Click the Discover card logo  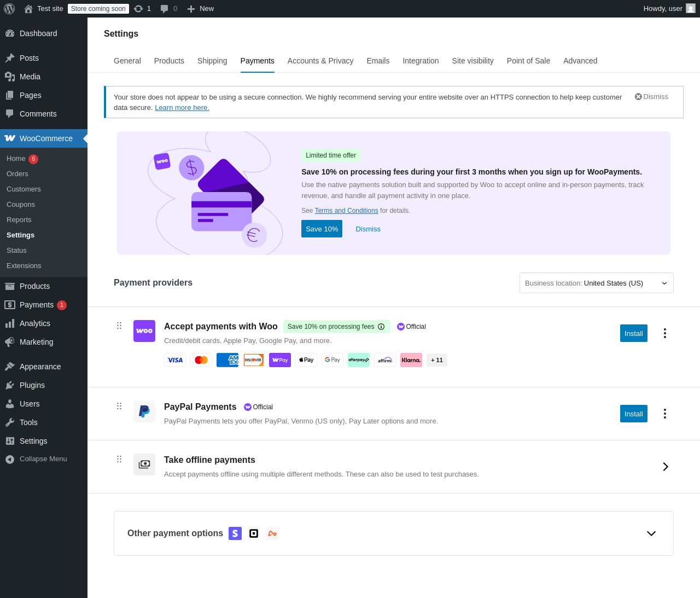254,360
